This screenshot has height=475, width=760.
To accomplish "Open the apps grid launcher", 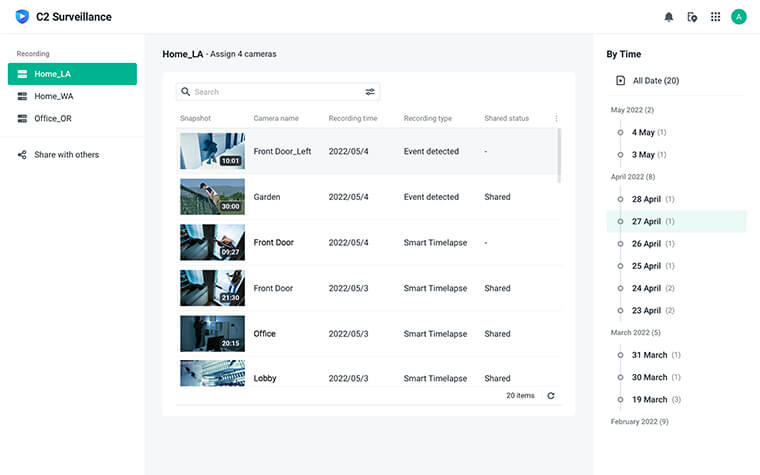I will (715, 17).
